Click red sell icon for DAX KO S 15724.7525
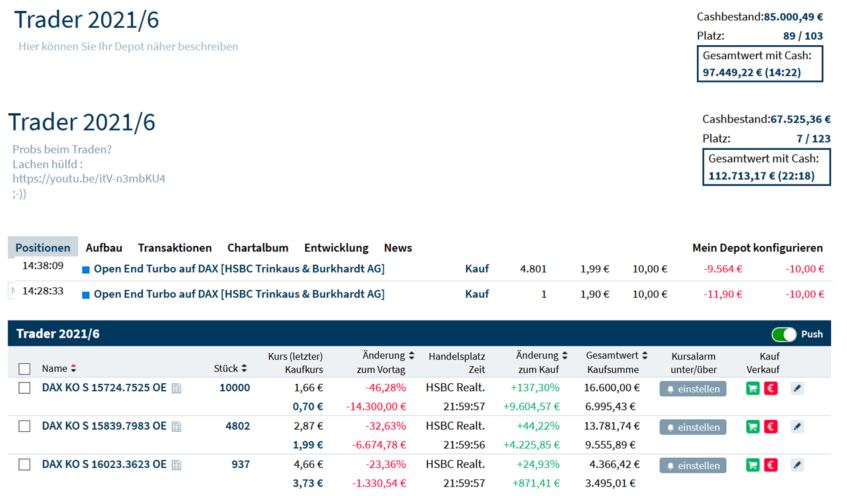Screen dimensions: 847x496 point(770,388)
